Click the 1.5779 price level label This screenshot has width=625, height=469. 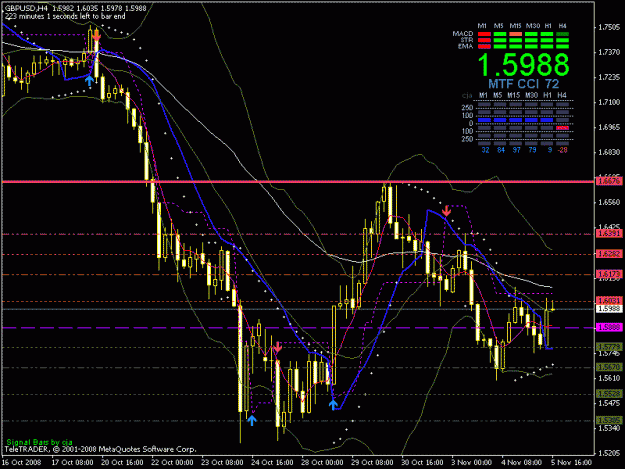coord(609,347)
